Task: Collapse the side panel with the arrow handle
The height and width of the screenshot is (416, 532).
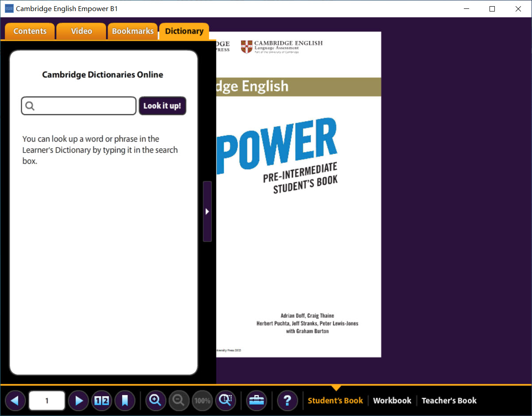Action: (x=207, y=212)
